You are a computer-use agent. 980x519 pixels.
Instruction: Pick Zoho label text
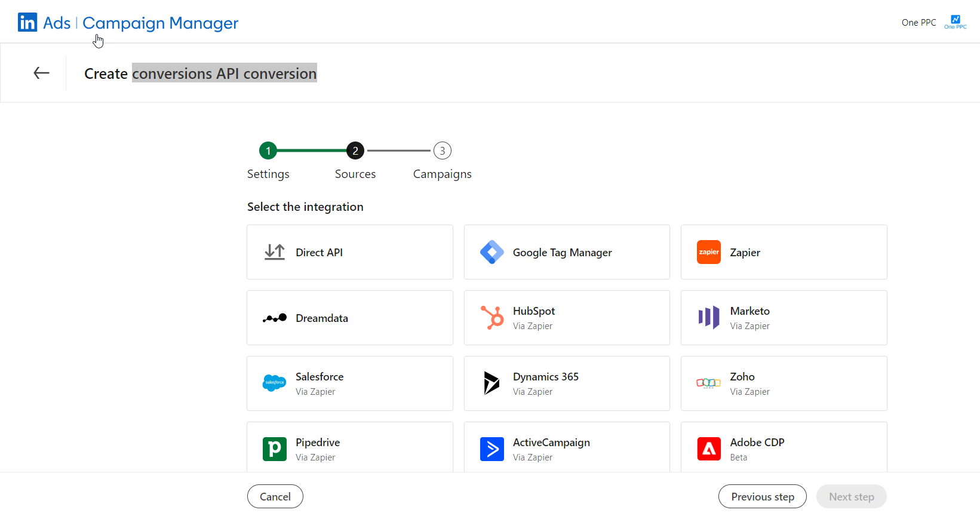pyautogui.click(x=742, y=377)
